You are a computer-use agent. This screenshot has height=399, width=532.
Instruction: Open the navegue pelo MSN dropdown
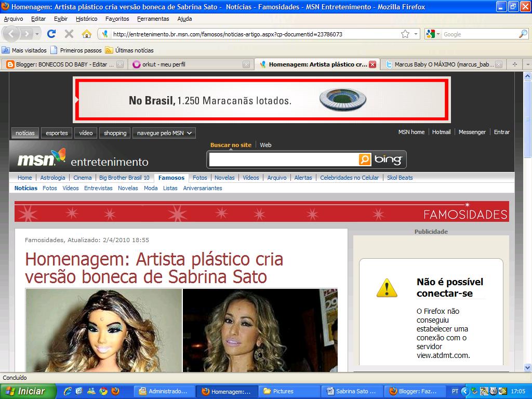point(163,132)
